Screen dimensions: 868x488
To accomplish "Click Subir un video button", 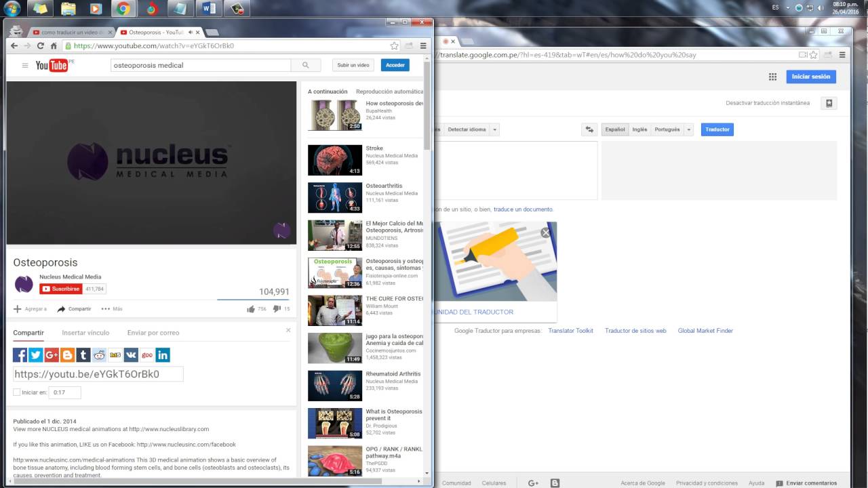I will point(353,65).
